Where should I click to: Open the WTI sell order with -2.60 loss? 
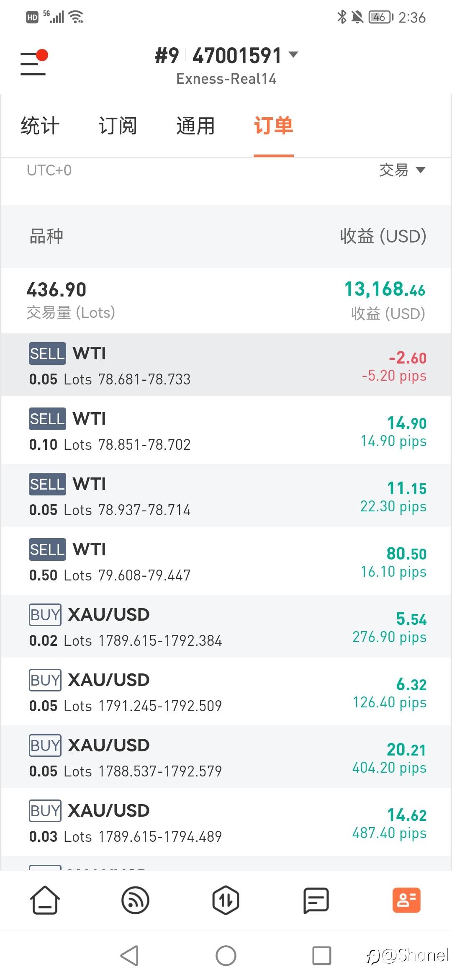(226, 365)
